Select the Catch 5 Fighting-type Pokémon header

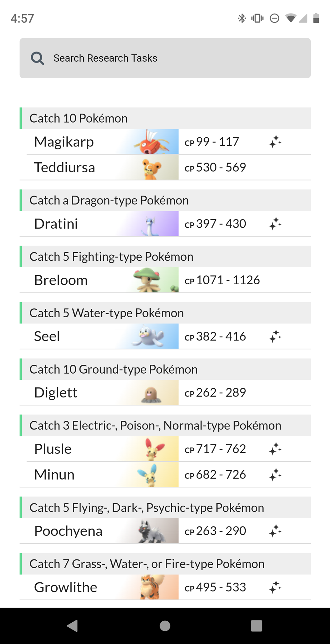coord(165,257)
